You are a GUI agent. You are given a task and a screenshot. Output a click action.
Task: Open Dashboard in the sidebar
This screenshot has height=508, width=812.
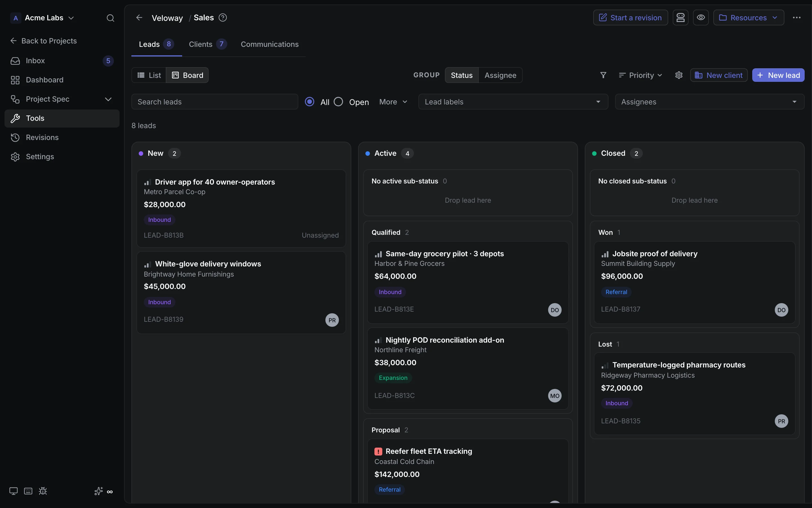(62, 80)
